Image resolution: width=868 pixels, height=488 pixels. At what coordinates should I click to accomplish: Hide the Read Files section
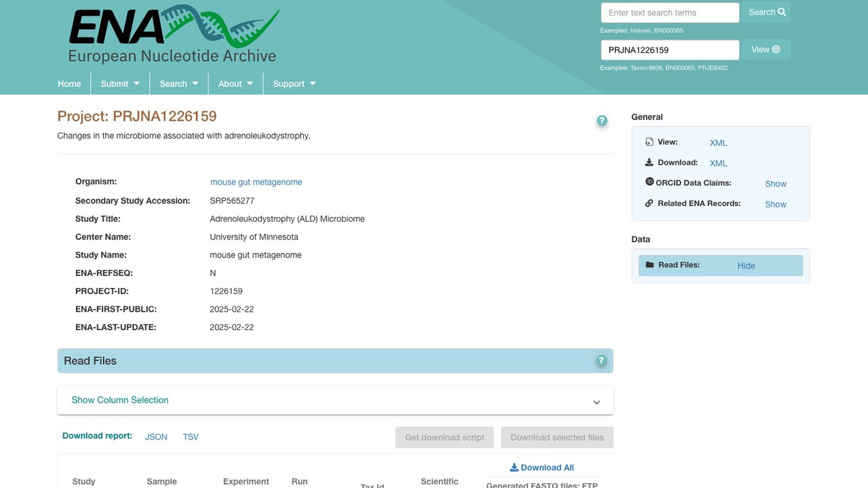(x=746, y=266)
